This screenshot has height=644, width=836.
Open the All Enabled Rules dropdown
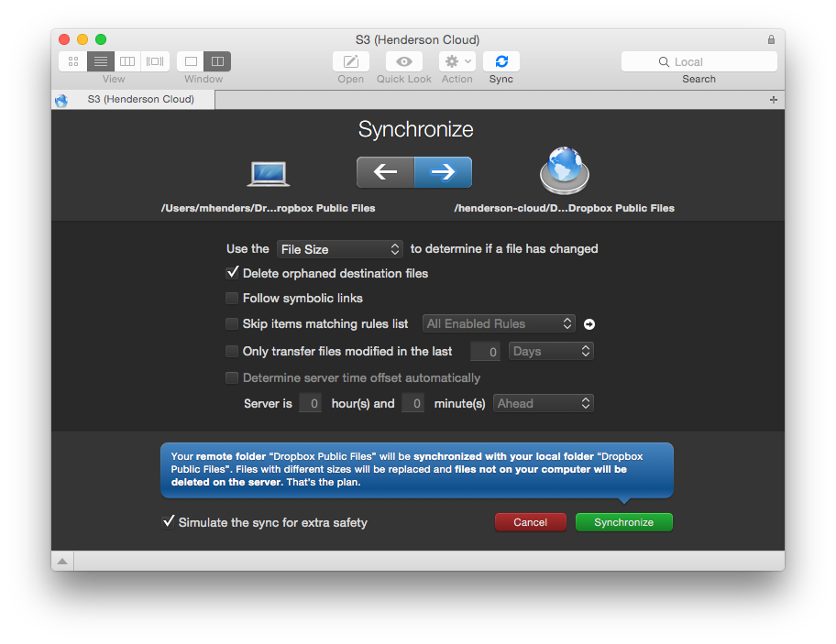tap(499, 323)
